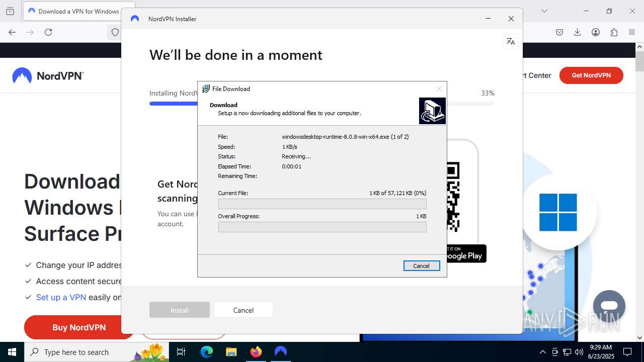Click the Get NordVPN red button
This screenshot has height=362, width=644.
click(591, 75)
